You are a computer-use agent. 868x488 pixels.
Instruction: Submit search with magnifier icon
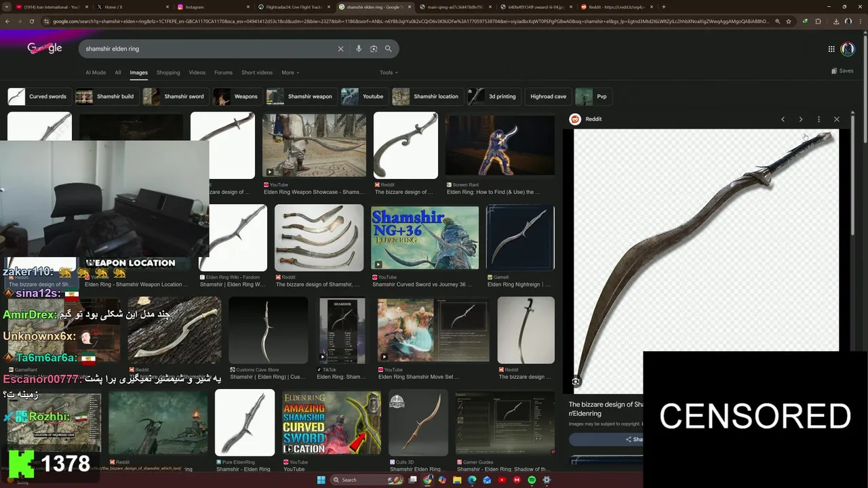point(389,49)
